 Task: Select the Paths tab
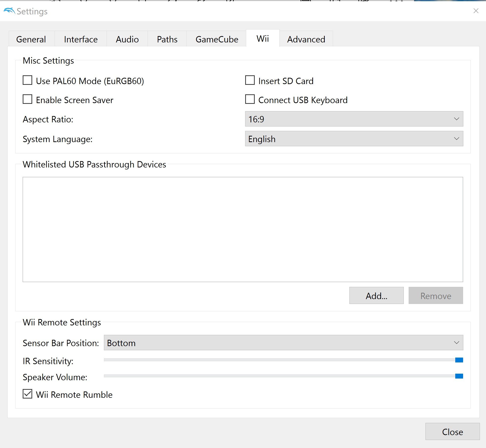tap(167, 39)
